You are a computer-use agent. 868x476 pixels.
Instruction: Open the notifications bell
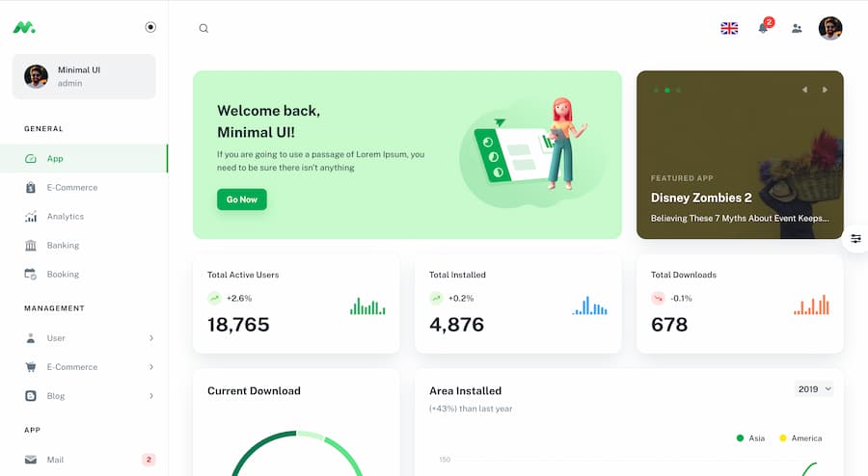point(763,28)
